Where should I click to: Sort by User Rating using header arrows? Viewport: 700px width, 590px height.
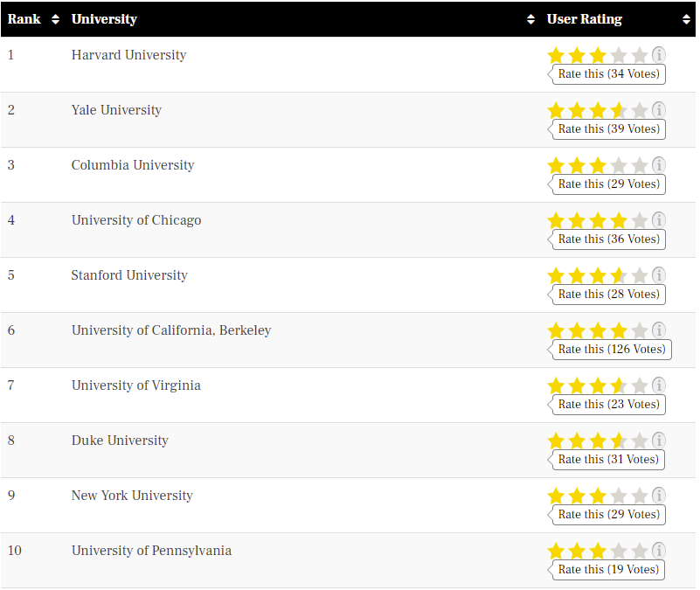tap(686, 19)
